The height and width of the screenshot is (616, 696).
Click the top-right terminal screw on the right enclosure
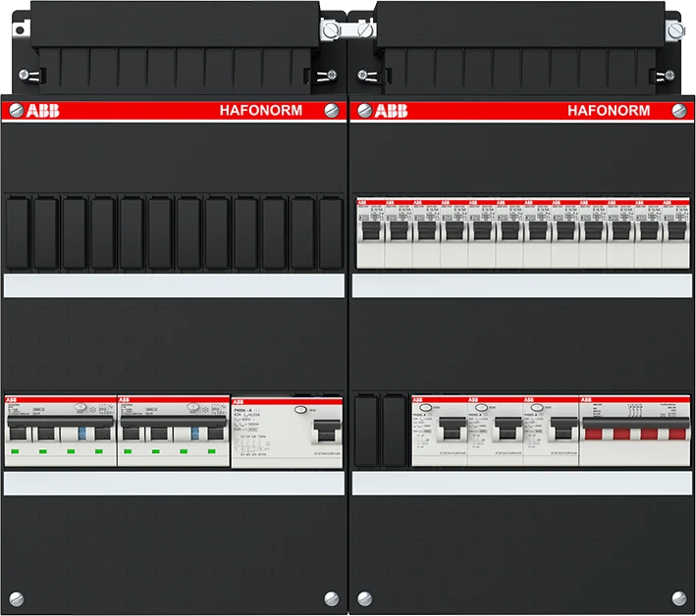tap(673, 31)
